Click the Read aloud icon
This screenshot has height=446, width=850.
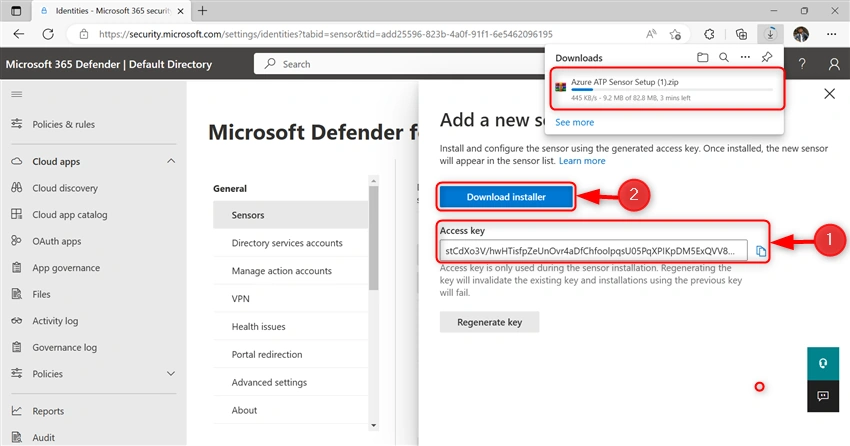pyautogui.click(x=651, y=34)
